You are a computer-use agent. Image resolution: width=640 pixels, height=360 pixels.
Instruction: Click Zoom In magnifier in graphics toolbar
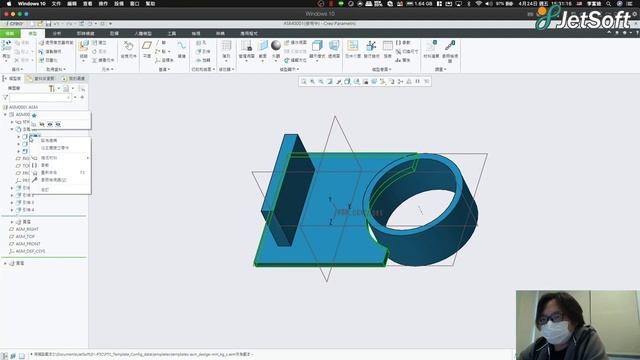pos(313,82)
